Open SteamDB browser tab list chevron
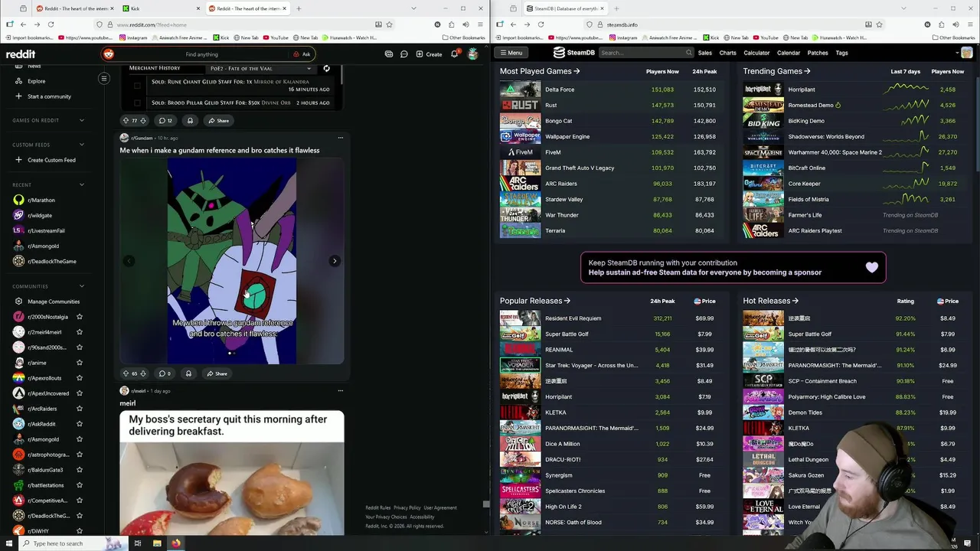The width and height of the screenshot is (980, 551). (x=903, y=8)
